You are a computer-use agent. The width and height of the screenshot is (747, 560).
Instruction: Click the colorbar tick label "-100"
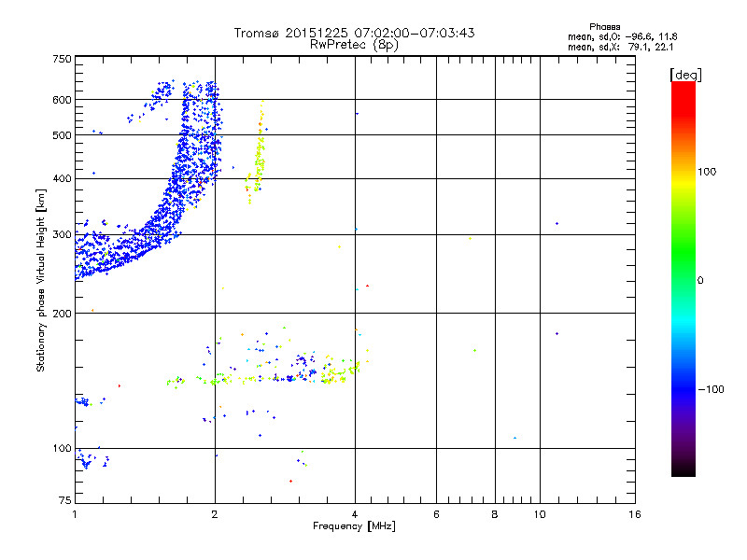tap(711, 389)
